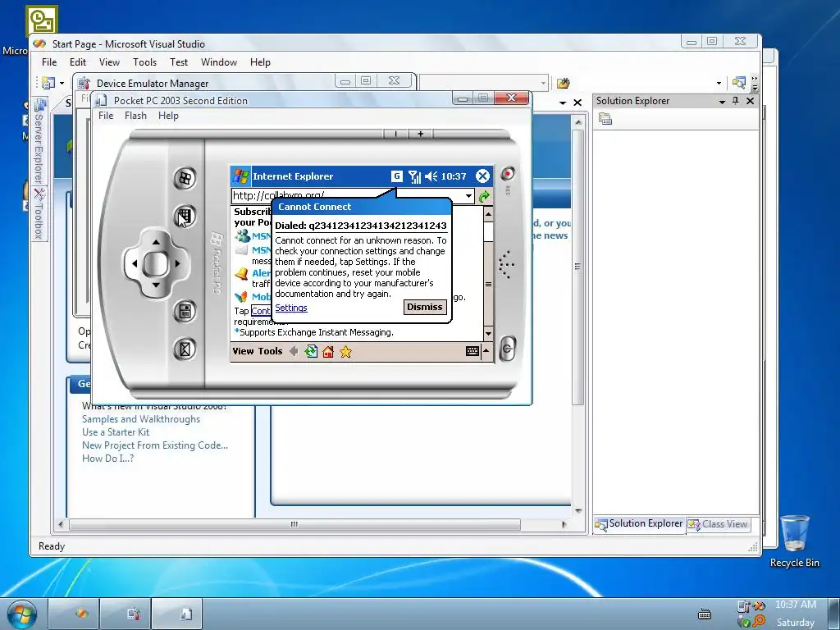Screen dimensions: 840x630
Task: Tap the Back arrow in Pocket IE toolbar
Action: point(294,351)
